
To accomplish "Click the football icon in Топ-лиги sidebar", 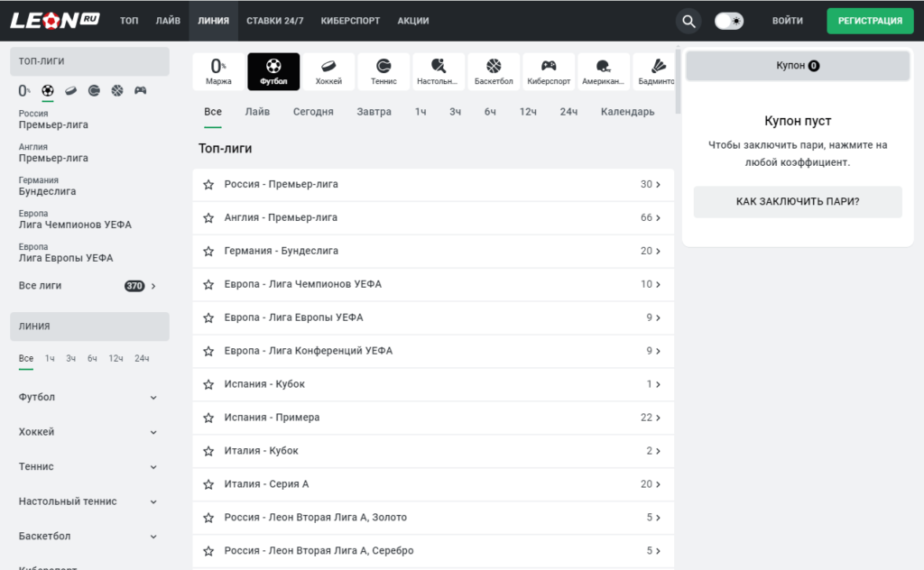I will point(48,91).
